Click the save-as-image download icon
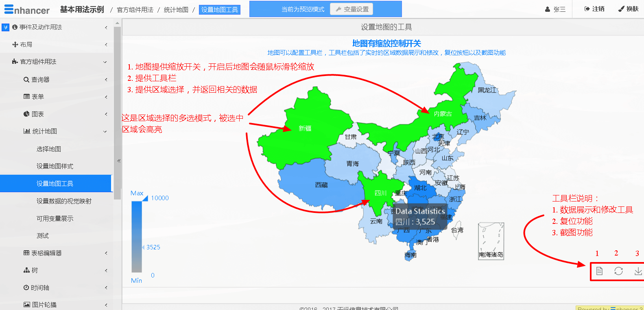 [x=638, y=271]
